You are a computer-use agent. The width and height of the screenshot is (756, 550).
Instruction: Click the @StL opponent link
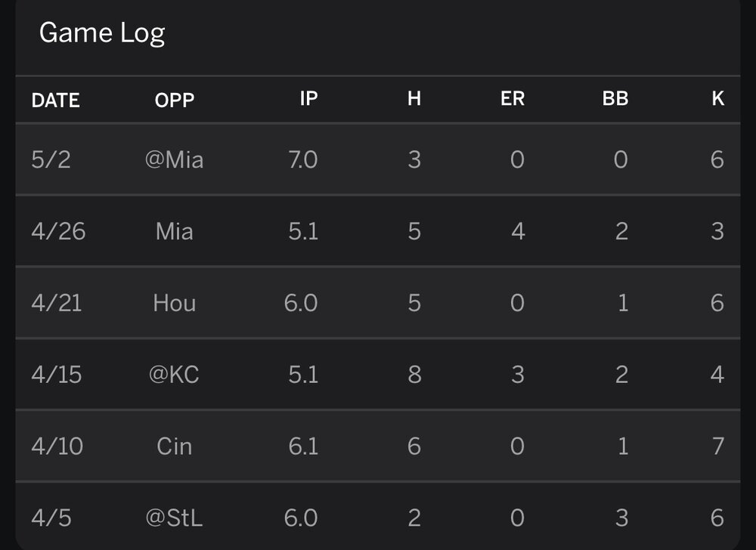coord(175,518)
